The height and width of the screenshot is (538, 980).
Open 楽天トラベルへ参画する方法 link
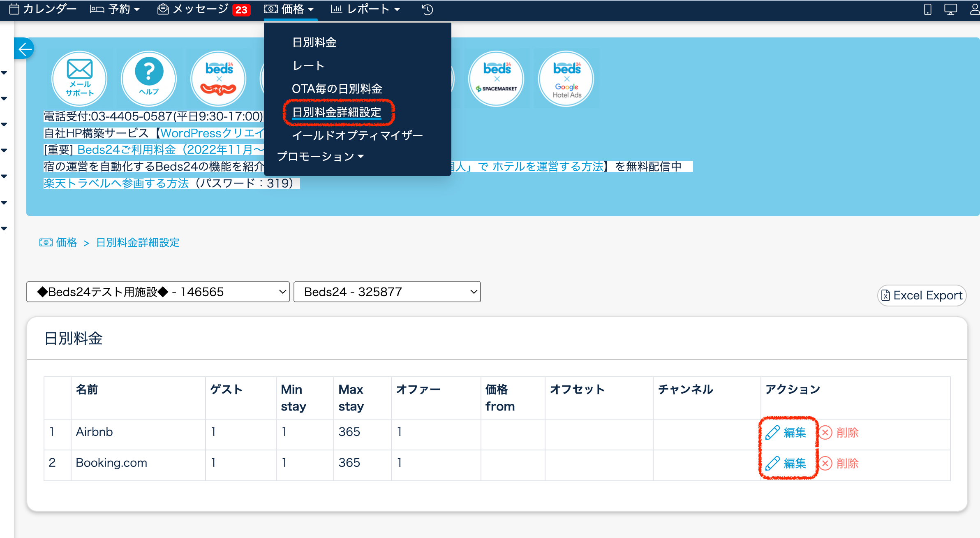116,183
